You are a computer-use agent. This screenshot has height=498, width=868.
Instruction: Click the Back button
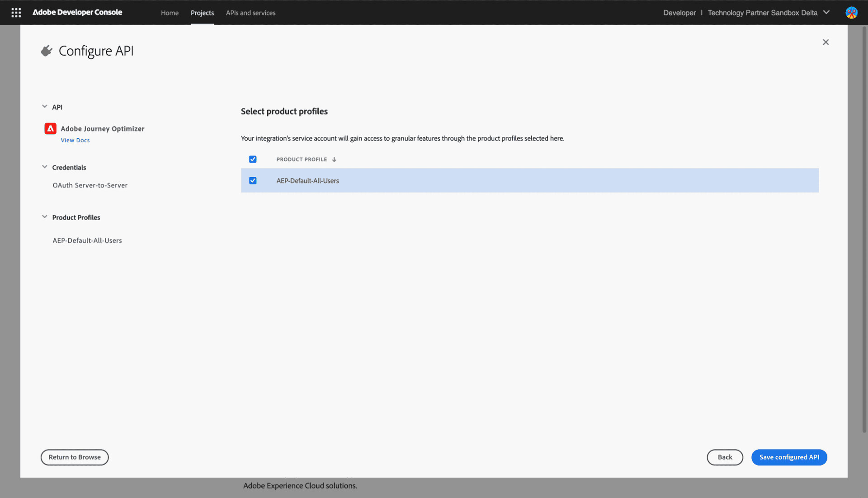point(725,457)
